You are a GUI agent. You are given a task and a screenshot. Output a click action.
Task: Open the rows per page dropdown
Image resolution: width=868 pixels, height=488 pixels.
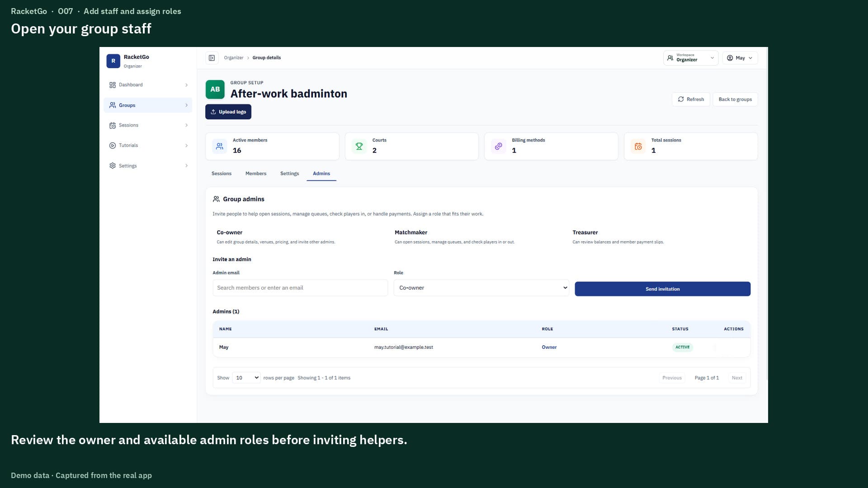(x=246, y=378)
